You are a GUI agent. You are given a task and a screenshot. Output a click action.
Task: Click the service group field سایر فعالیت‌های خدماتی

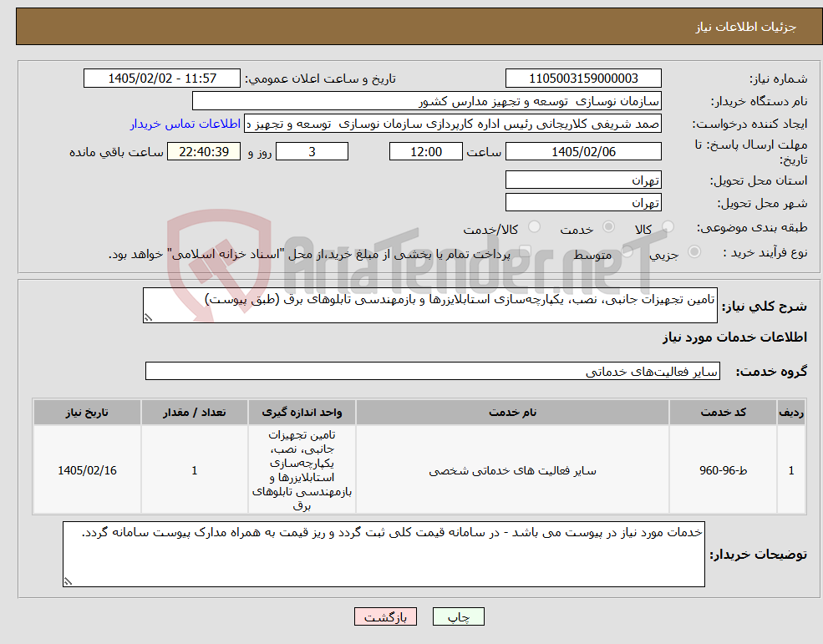(433, 371)
